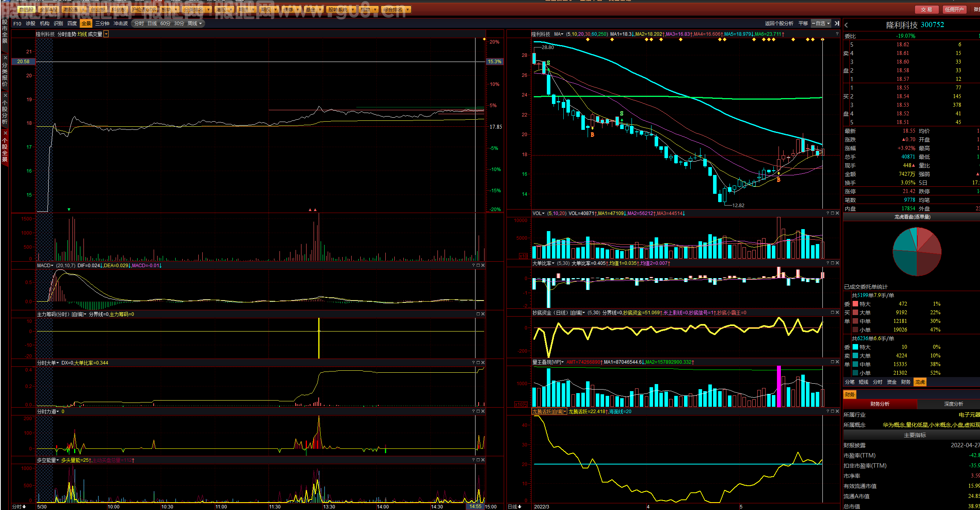Expand the 综合排名 dropdown

click(x=408, y=9)
